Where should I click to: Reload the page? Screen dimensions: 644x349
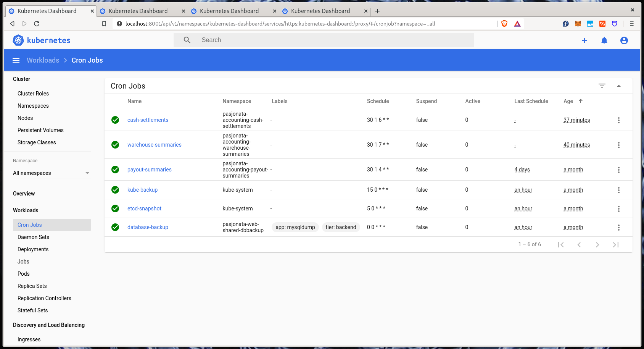37,24
